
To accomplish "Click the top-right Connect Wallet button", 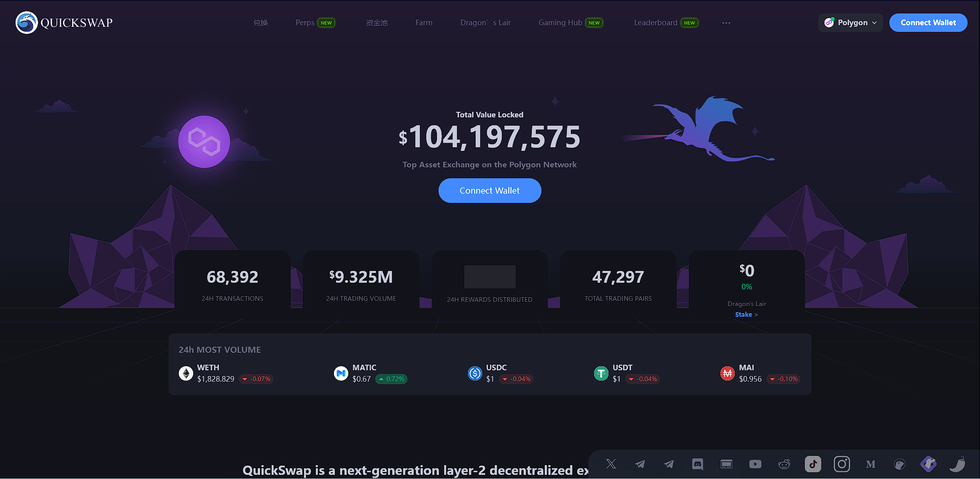I will click(928, 23).
